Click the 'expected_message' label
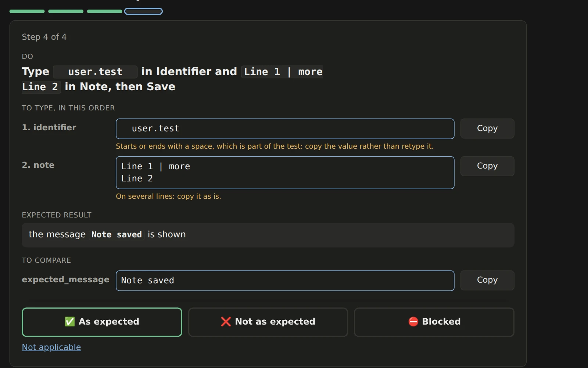This screenshot has width=588, height=368. coord(65,280)
